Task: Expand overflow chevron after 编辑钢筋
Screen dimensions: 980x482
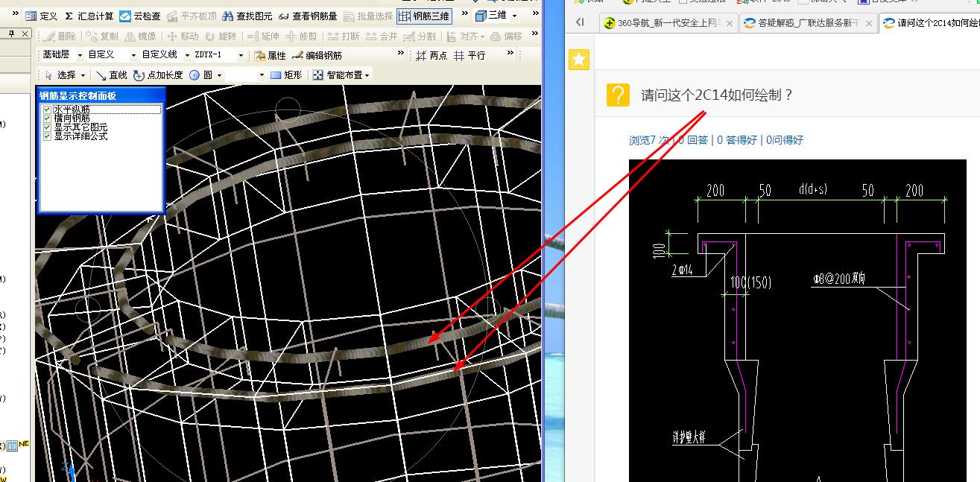Action: click(401, 54)
